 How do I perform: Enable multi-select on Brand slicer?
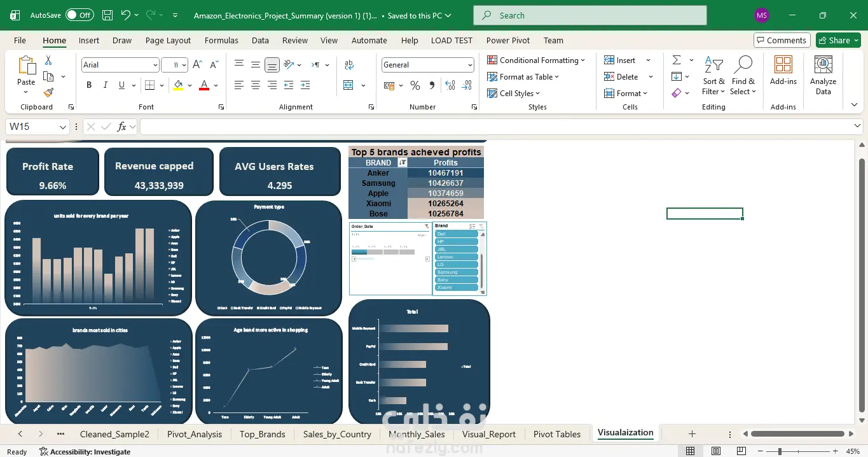pos(472,226)
